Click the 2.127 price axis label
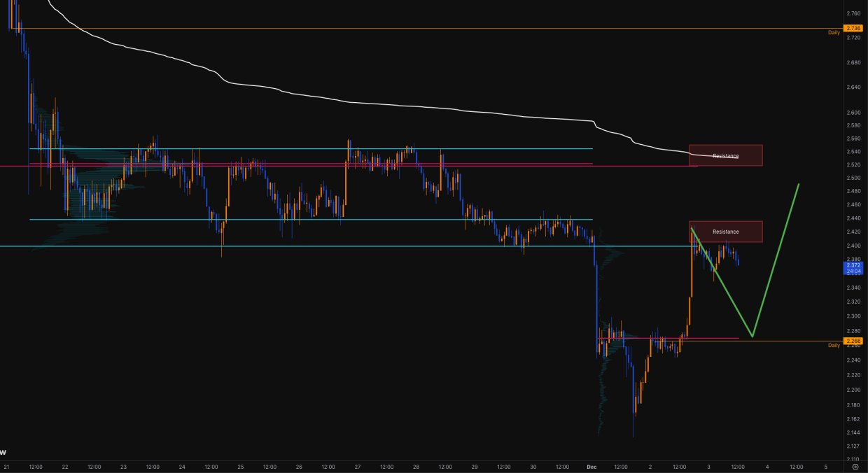Viewport: 868px width, 473px height. click(853, 446)
